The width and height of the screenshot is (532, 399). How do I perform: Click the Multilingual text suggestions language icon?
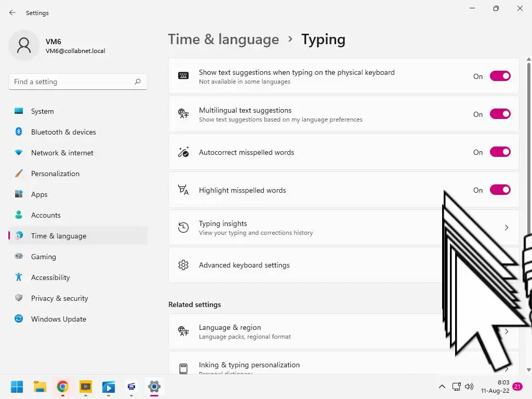point(183,114)
